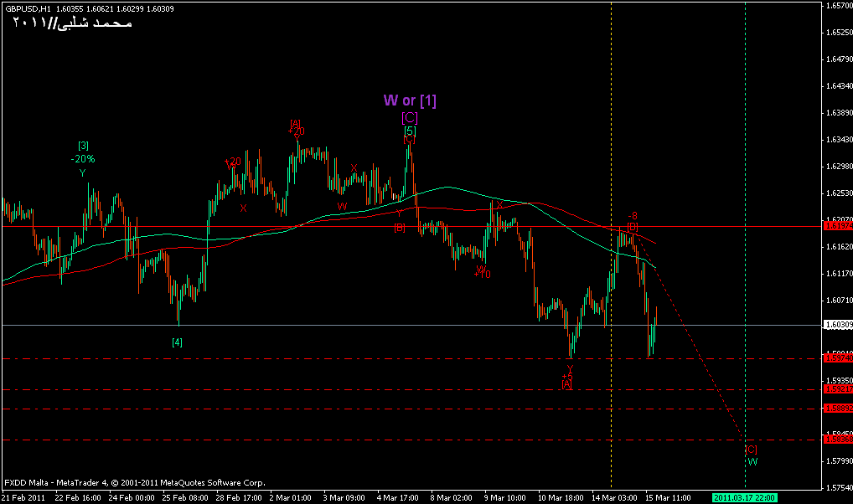
Task: Select the green [4] label under the low
Action: pyautogui.click(x=177, y=342)
